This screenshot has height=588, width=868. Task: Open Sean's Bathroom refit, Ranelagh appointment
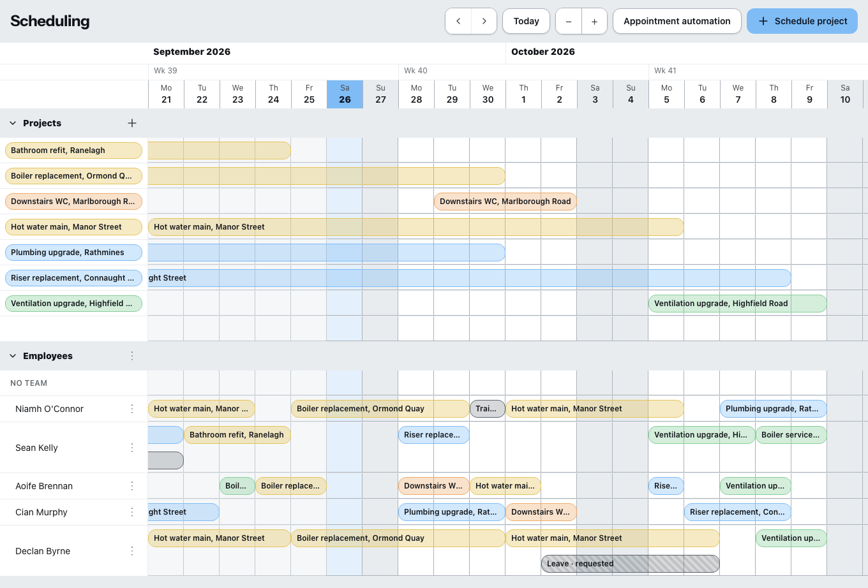pyautogui.click(x=237, y=435)
